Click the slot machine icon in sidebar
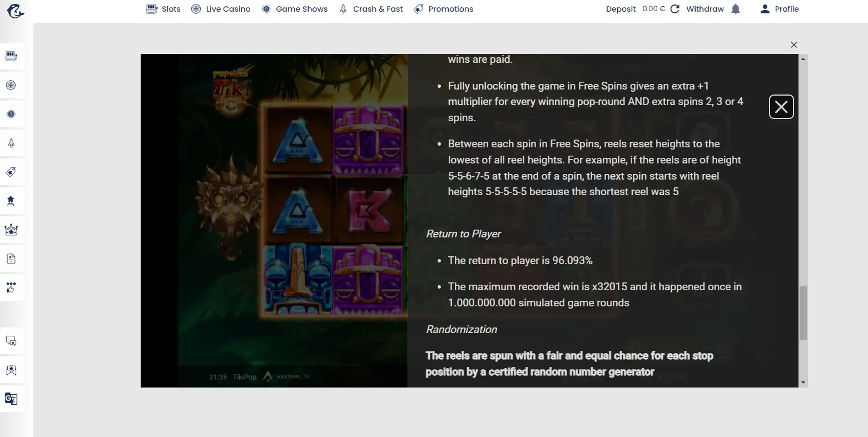868x437 pixels. [11, 56]
